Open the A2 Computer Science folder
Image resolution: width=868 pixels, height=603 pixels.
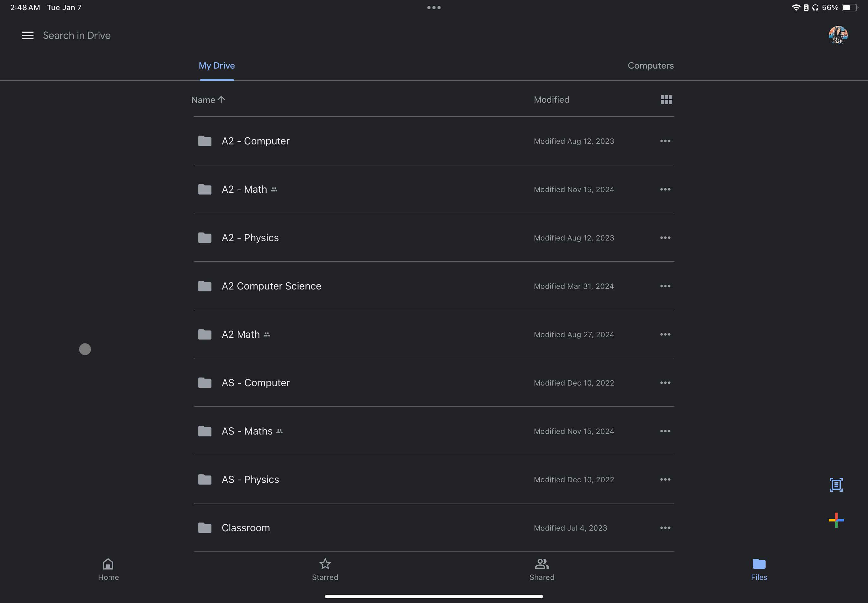tap(271, 286)
